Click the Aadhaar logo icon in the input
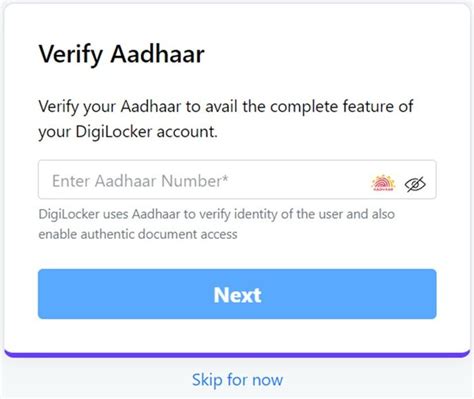Viewport: 474px width, 399px height. (383, 183)
